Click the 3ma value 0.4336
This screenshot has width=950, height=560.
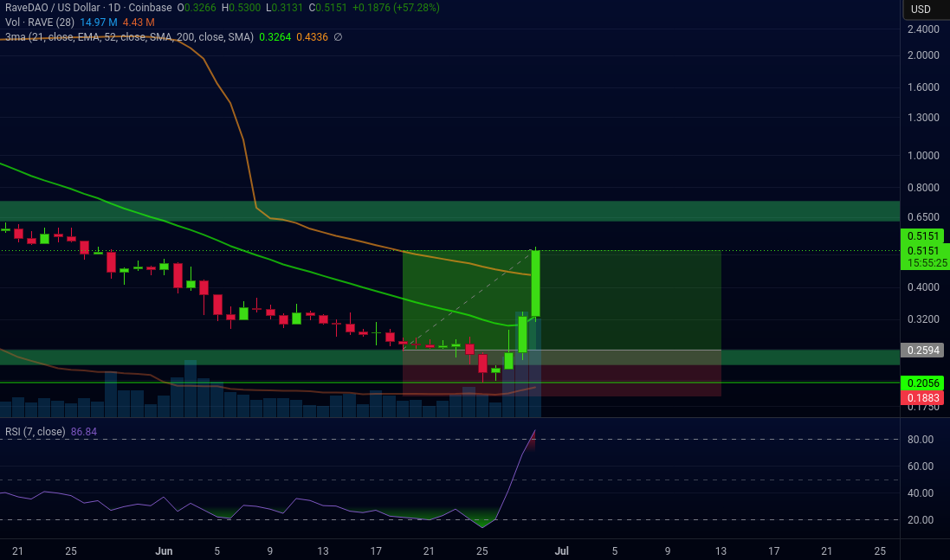[312, 37]
